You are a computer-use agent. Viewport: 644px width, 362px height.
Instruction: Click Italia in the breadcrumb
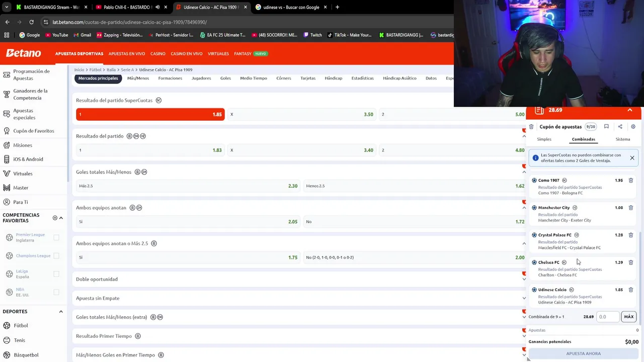coord(111,70)
